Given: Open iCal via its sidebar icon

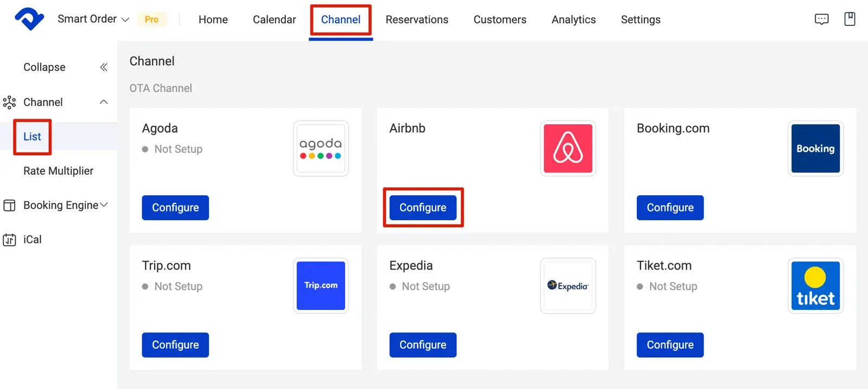Looking at the screenshot, I should point(10,239).
